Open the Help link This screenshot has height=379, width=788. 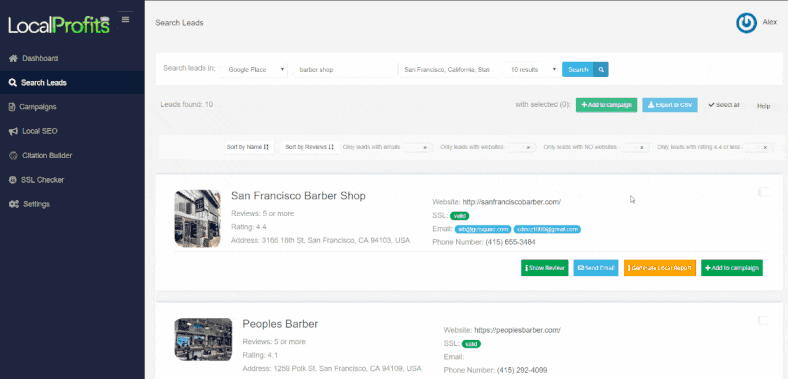tap(763, 106)
